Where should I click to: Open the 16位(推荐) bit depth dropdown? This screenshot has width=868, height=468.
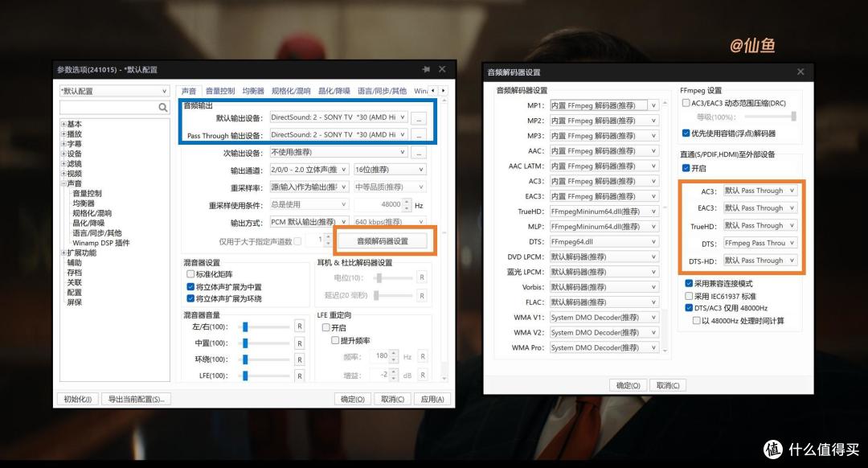point(390,170)
